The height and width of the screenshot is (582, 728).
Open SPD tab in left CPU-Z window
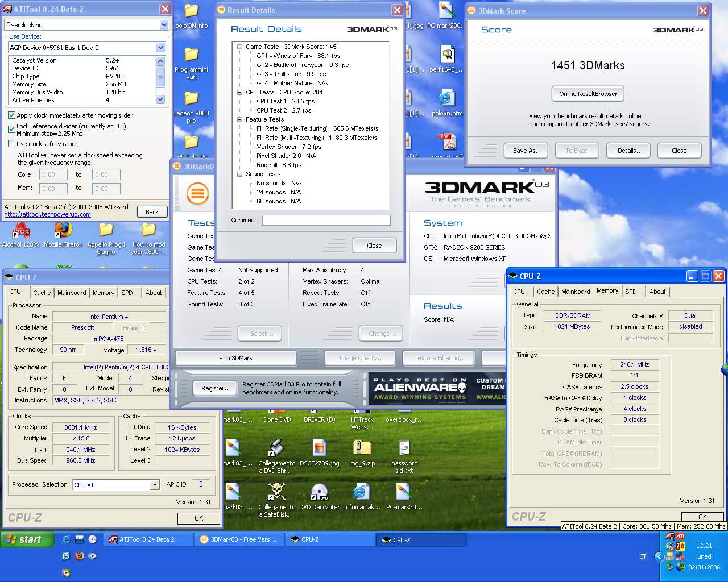point(127,293)
